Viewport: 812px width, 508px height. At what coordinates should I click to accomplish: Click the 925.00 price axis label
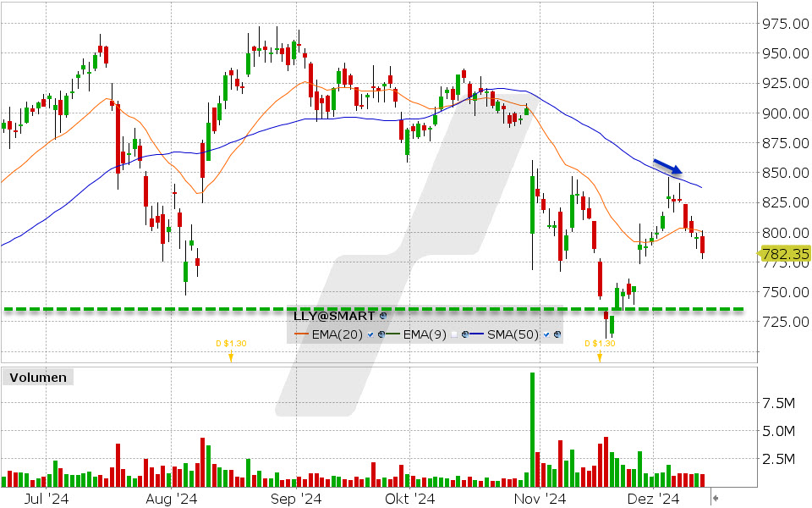pyautogui.click(x=786, y=83)
